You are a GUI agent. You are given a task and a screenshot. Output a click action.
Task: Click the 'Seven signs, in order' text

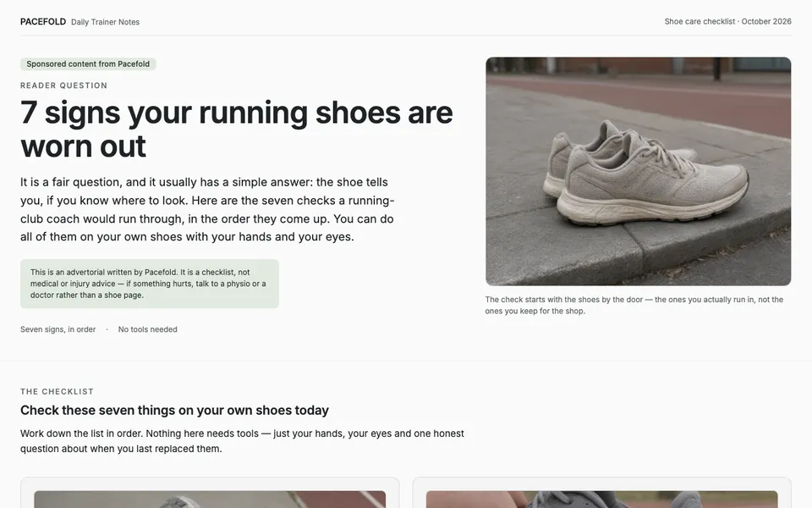coord(58,329)
